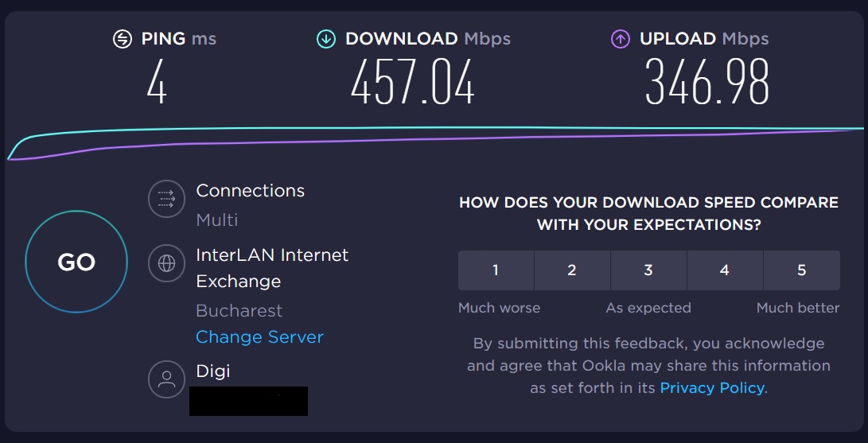The width and height of the screenshot is (868, 443).
Task: Click the globe server icon
Action: 166,262
